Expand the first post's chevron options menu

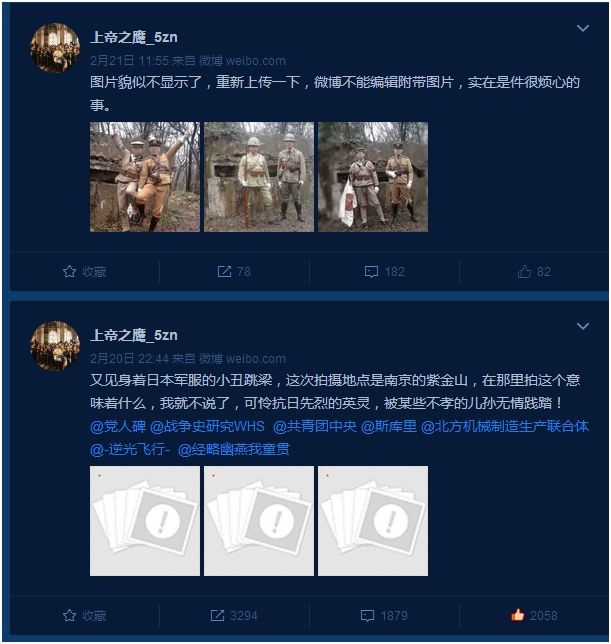coord(583,28)
